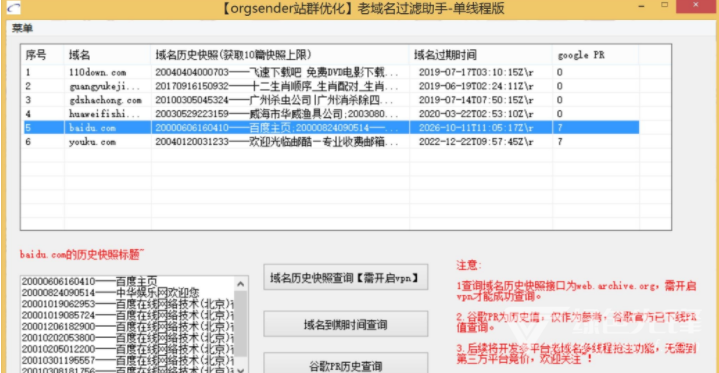Click the 域名到期时间查询 button

[x=346, y=324]
